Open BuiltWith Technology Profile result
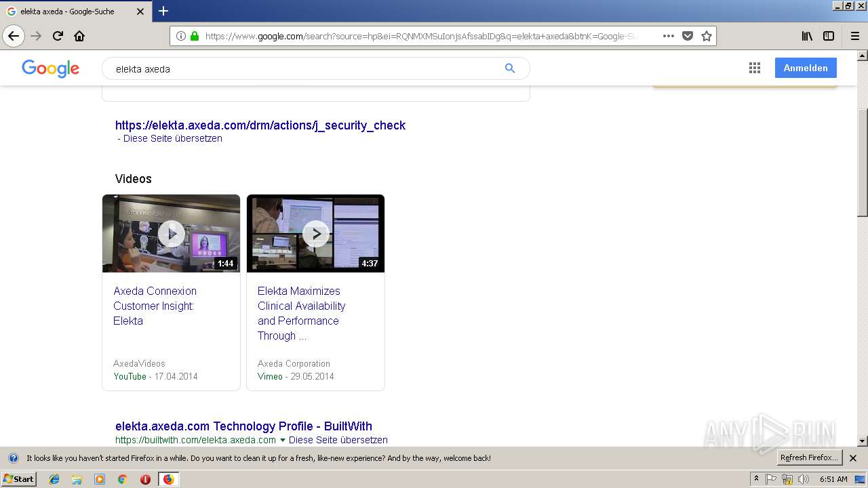 pyautogui.click(x=243, y=426)
